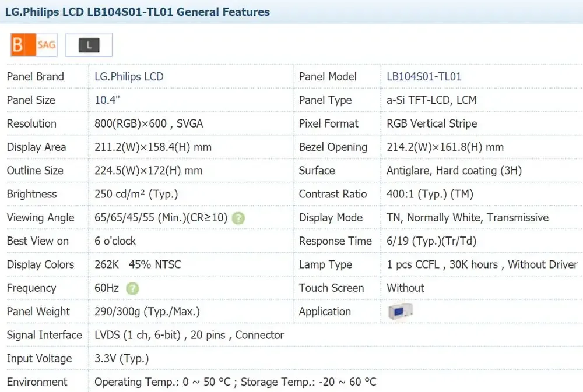Click the dark L badge icon
The width and height of the screenshot is (583, 392).
click(x=89, y=45)
